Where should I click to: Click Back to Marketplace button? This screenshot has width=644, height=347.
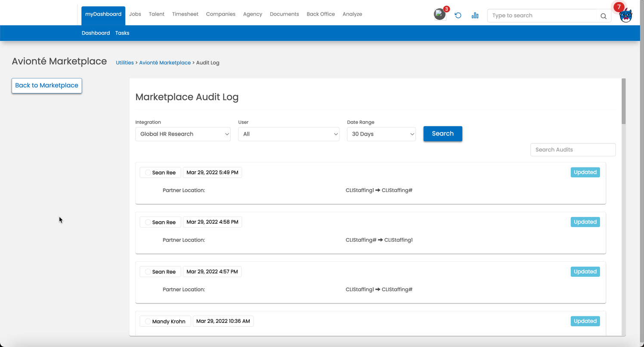tap(47, 85)
